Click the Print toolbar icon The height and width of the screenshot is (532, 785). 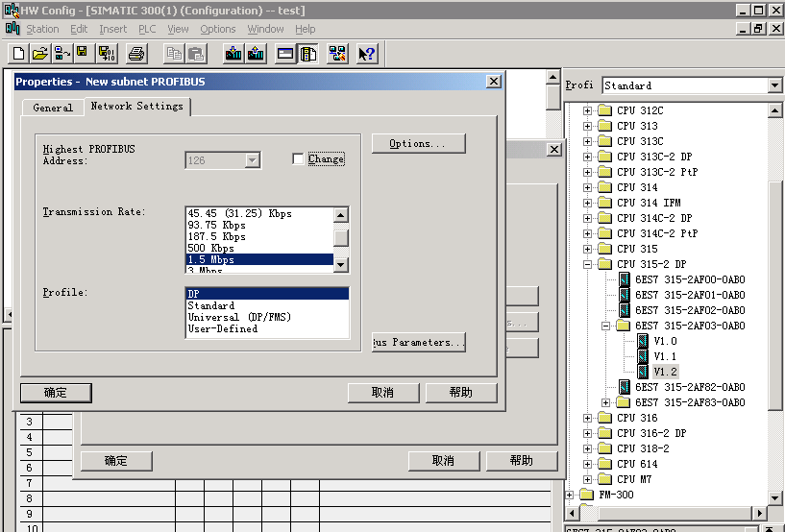[x=136, y=53]
